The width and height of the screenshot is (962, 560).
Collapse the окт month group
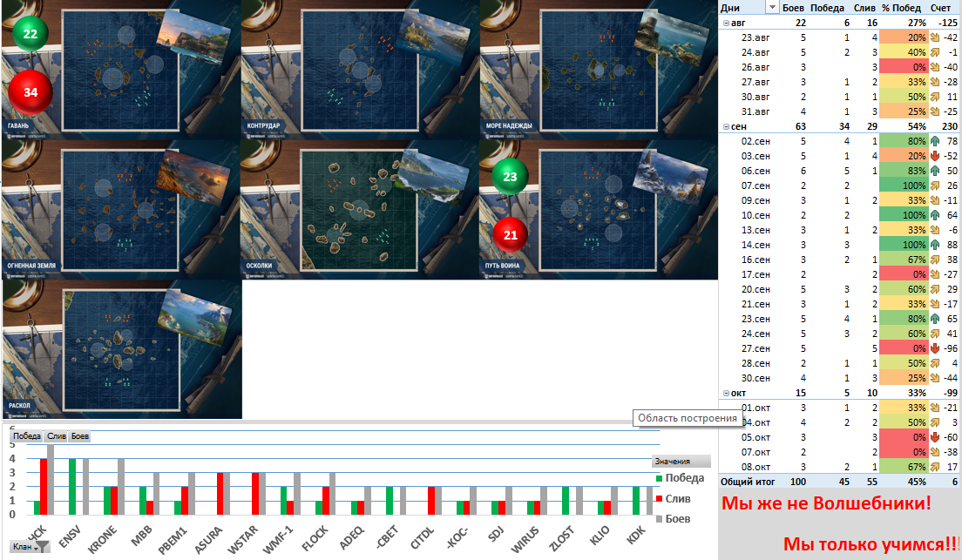coord(726,393)
